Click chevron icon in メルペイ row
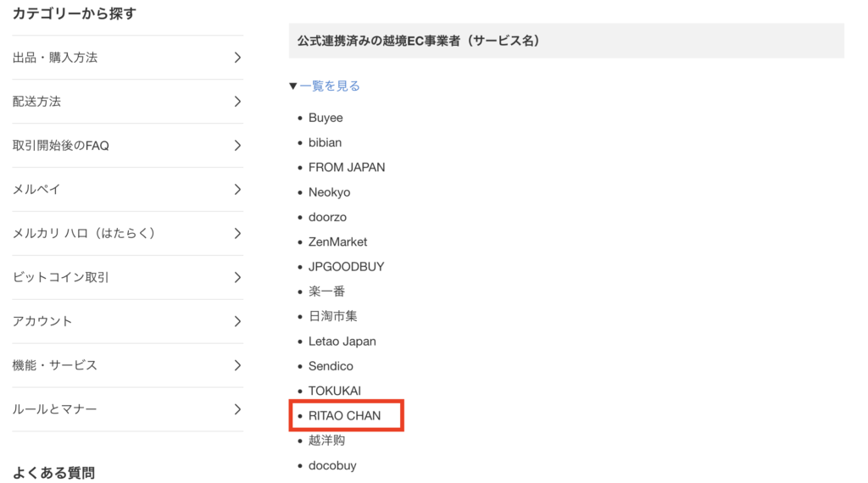This screenshot has width=868, height=483. (237, 190)
